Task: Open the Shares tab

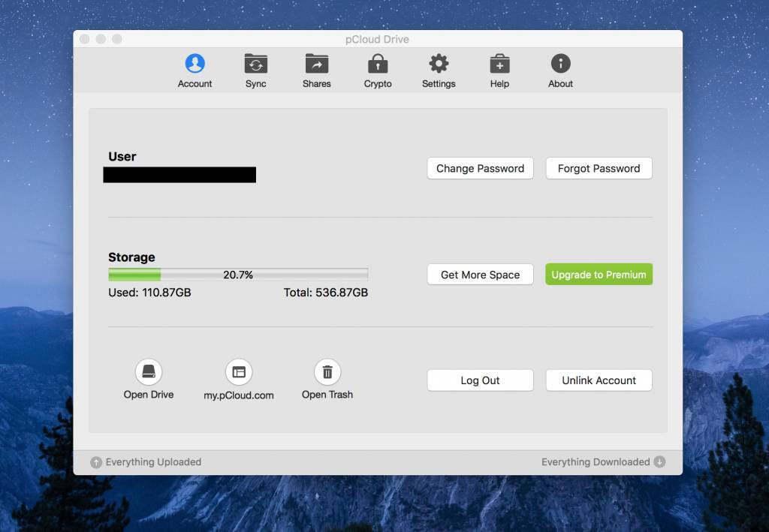Action: (x=316, y=71)
